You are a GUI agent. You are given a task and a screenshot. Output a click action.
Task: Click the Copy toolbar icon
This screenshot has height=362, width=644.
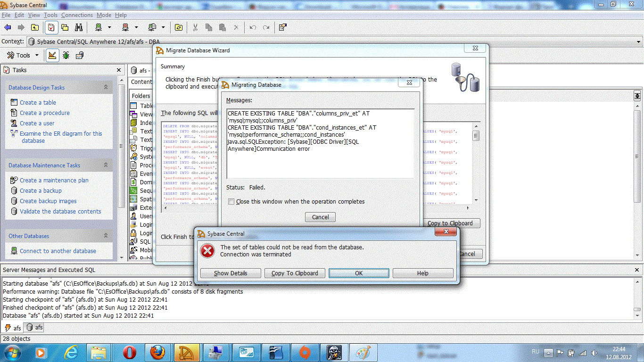coord(209,27)
